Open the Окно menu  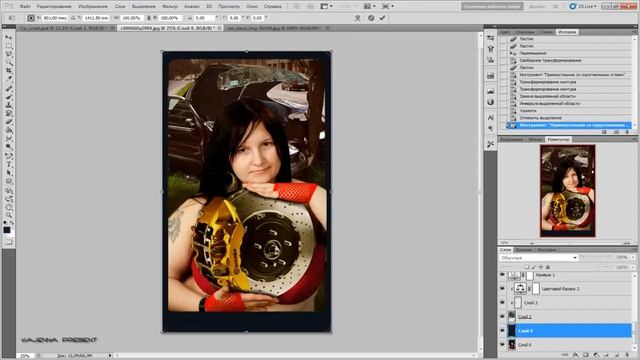pos(252,7)
